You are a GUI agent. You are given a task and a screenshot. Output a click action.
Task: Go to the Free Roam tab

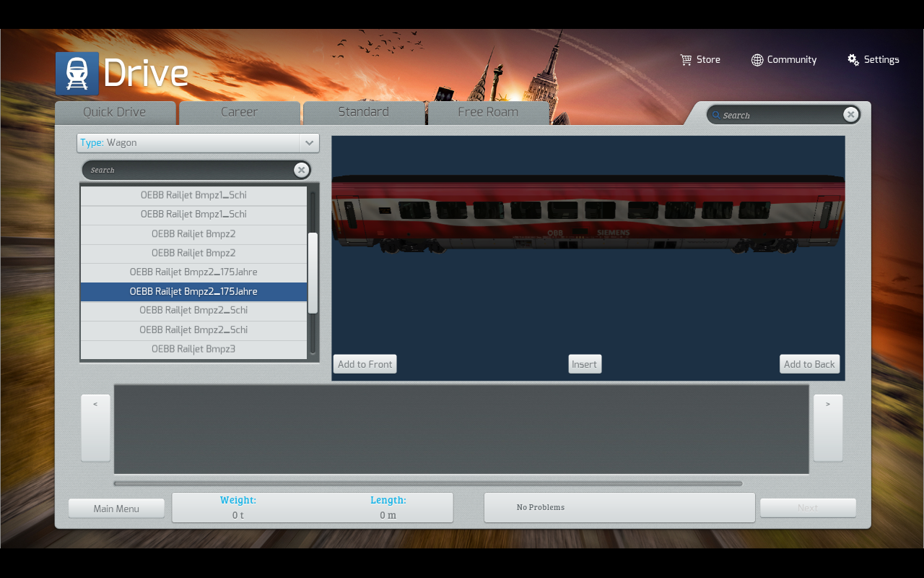coord(488,113)
